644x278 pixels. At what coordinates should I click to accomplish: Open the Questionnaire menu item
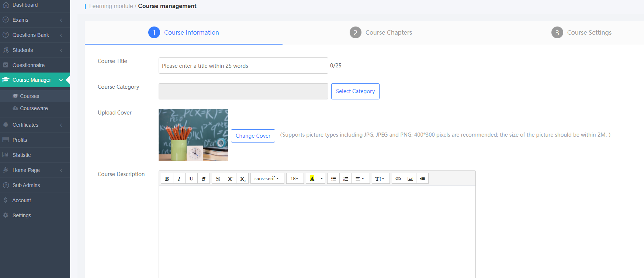click(35, 65)
